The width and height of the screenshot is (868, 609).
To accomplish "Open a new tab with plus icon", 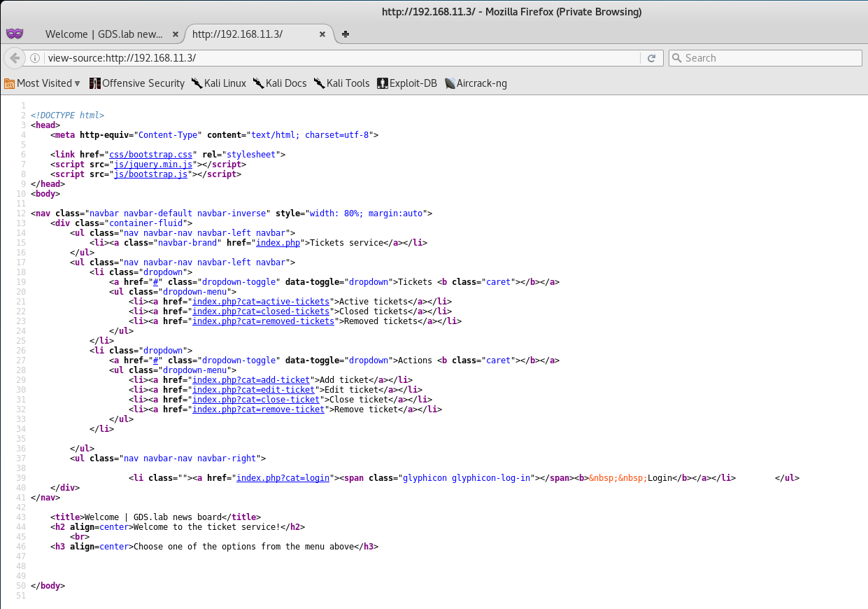I will pyautogui.click(x=346, y=34).
